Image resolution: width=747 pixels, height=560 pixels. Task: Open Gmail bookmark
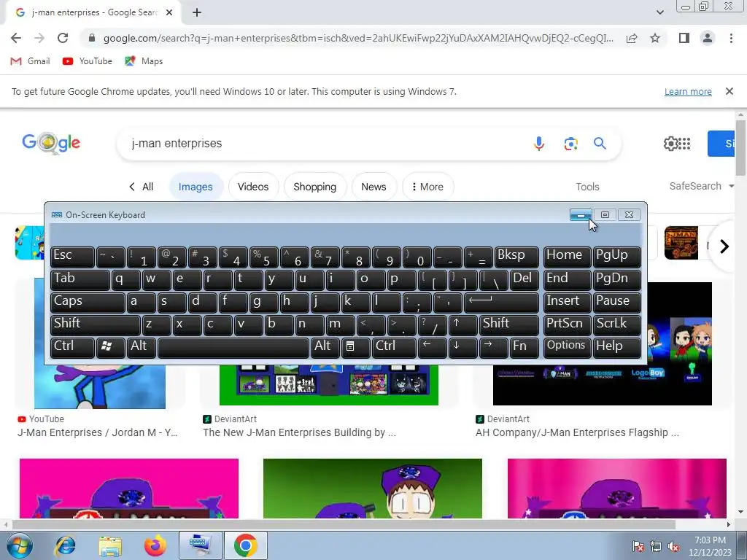[x=31, y=61]
